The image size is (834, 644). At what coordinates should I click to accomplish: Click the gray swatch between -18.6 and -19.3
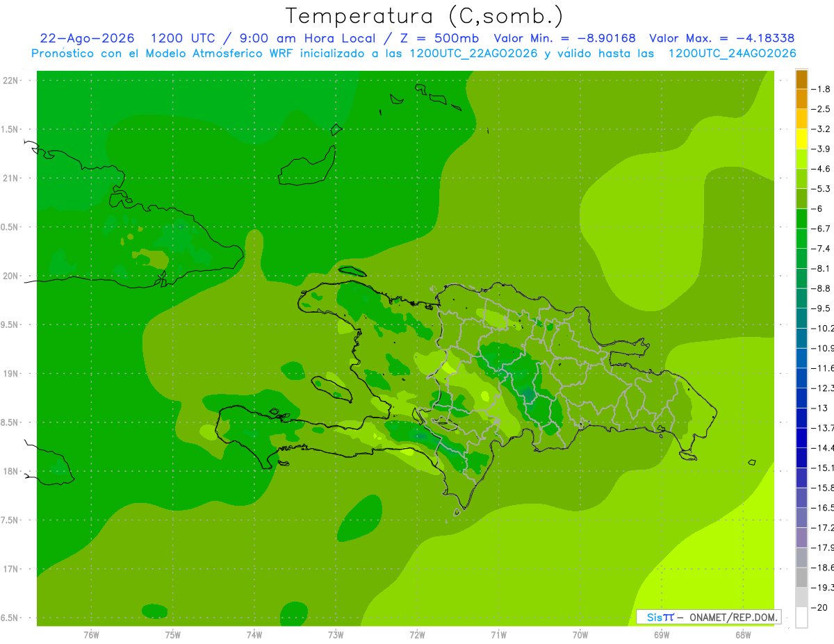[x=801, y=577]
